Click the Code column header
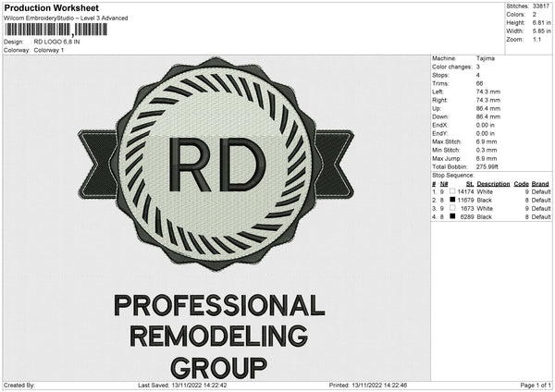The width and height of the screenshot is (555, 392). (x=522, y=184)
